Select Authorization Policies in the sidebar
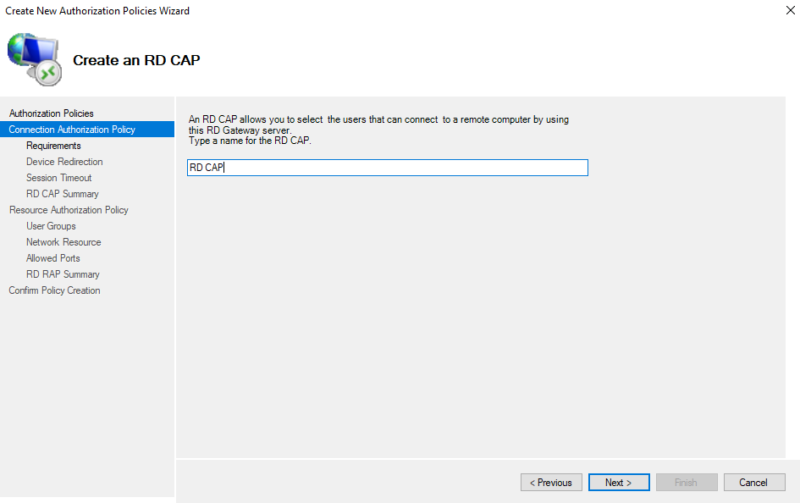 click(x=51, y=114)
